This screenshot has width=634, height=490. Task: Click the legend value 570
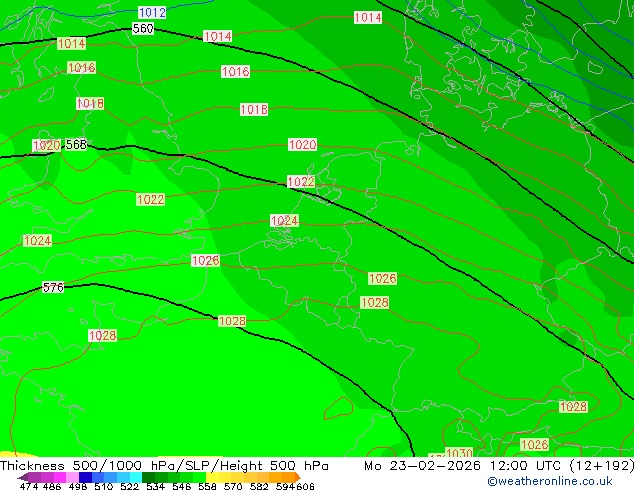tap(233, 486)
